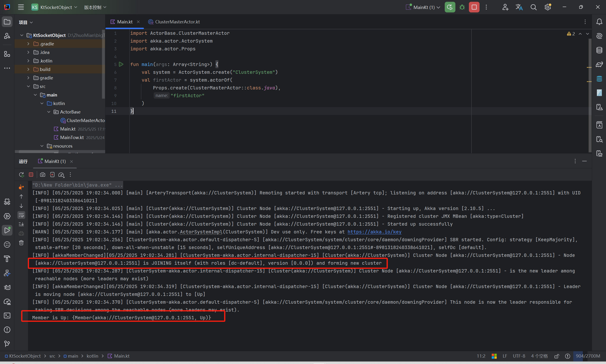Open the https://akka.io/key link

[374, 232]
